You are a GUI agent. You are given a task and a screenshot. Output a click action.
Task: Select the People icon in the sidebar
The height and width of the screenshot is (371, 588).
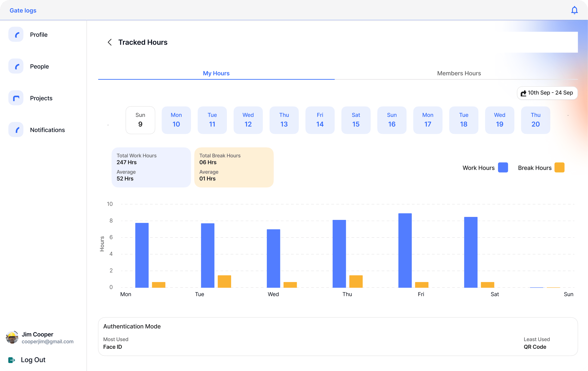click(x=16, y=66)
